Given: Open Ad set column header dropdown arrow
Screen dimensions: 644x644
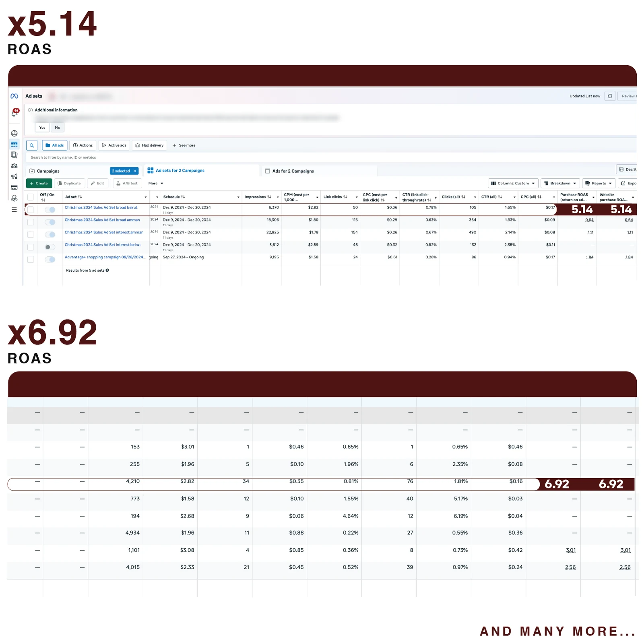Looking at the screenshot, I should point(146,197).
